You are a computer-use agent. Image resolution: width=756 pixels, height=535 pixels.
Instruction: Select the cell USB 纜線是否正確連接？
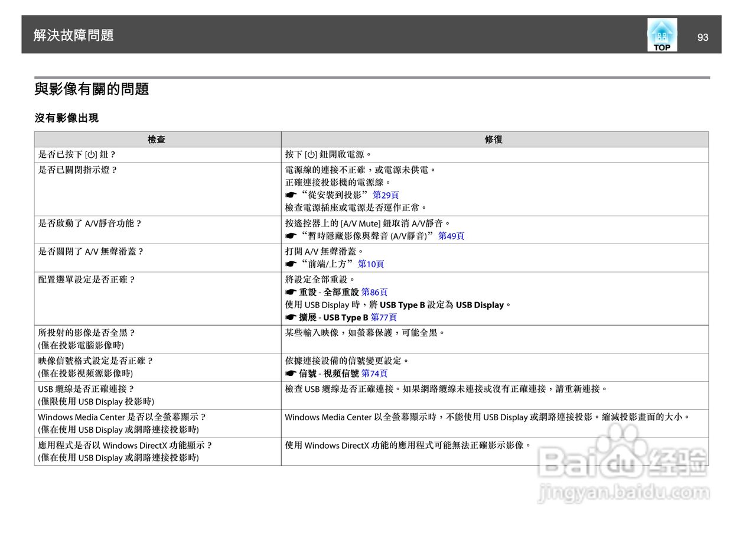point(157,395)
